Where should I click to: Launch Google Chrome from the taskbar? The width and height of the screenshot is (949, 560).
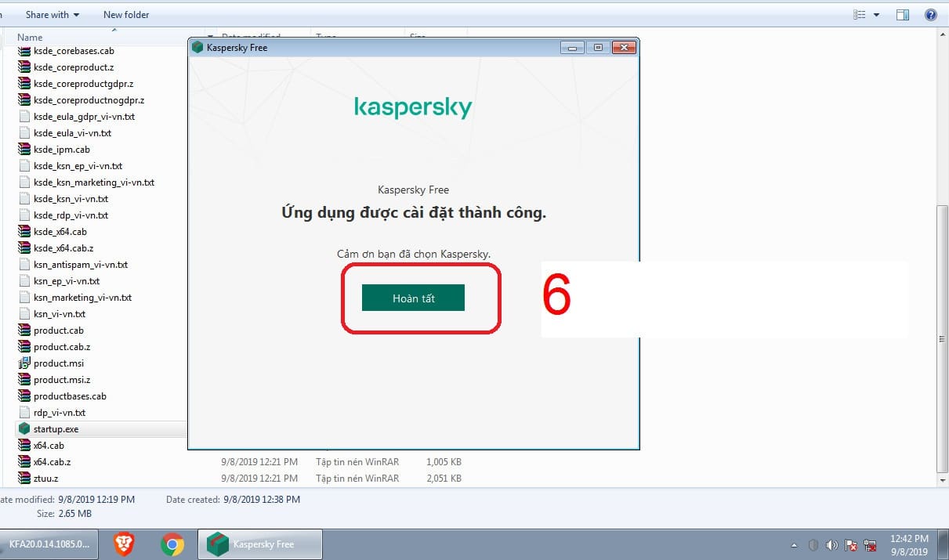(x=172, y=544)
